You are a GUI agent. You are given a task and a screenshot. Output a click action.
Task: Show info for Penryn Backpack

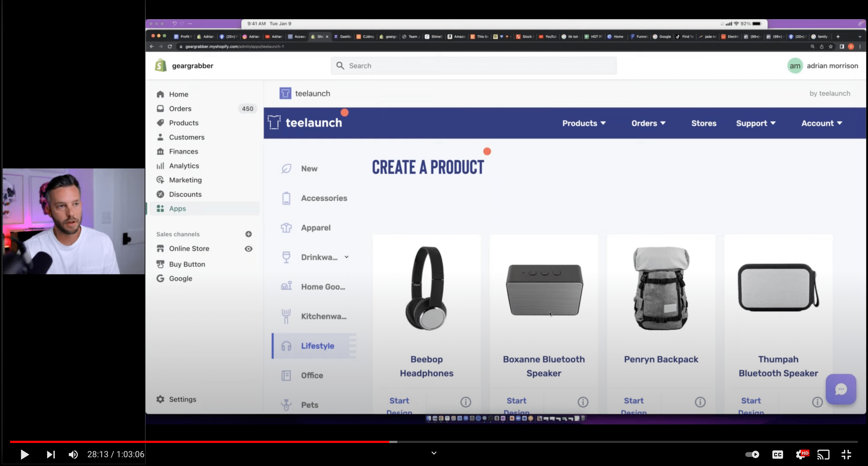click(700, 402)
